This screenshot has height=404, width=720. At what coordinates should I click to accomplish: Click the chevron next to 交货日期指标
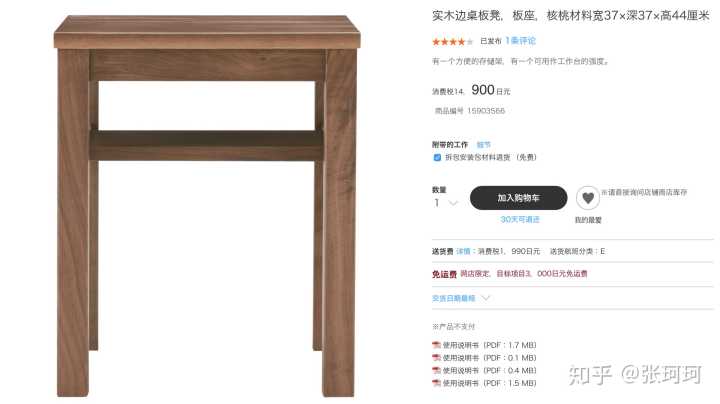click(485, 298)
